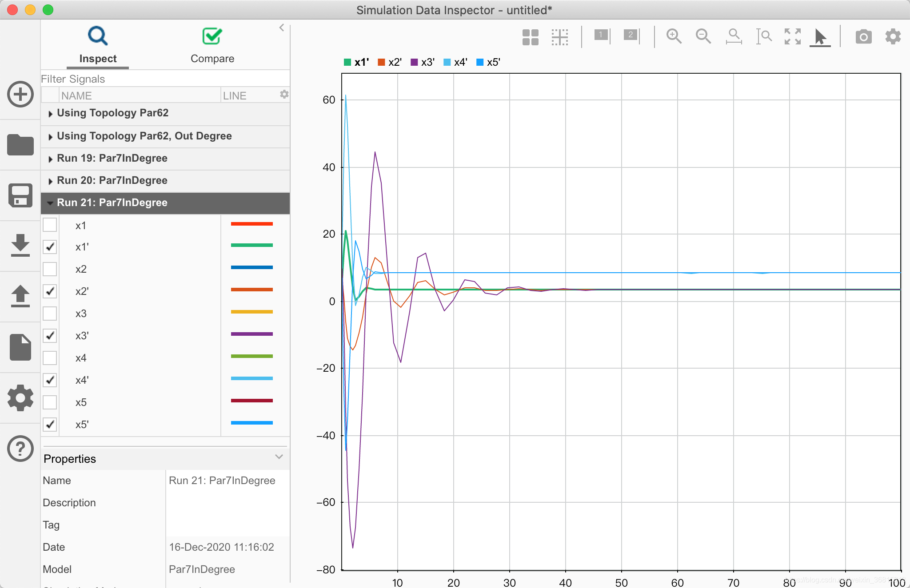The image size is (910, 588).
Task: Click the save session disk icon
Action: tap(20, 195)
